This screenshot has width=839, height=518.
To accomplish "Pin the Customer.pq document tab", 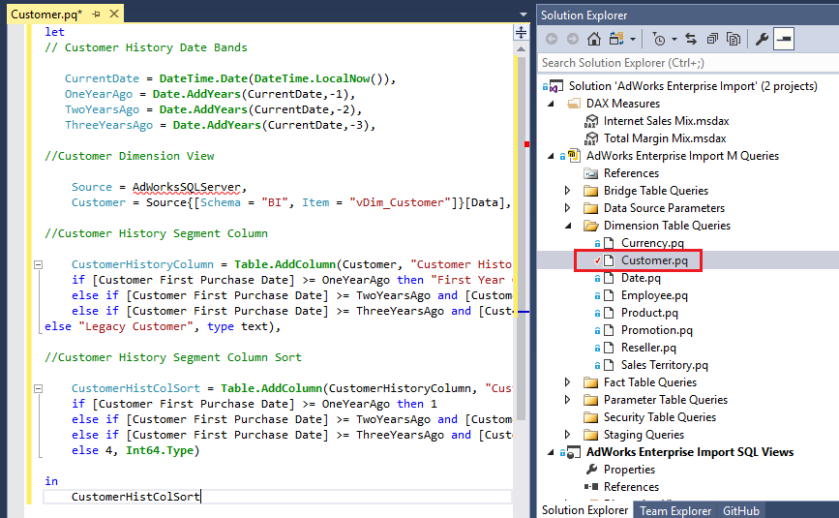I will 96,15.
